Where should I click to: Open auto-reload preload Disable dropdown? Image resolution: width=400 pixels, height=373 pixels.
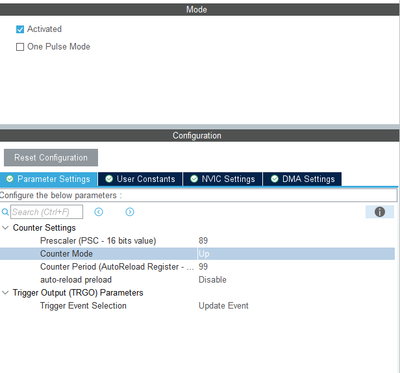pos(213,280)
